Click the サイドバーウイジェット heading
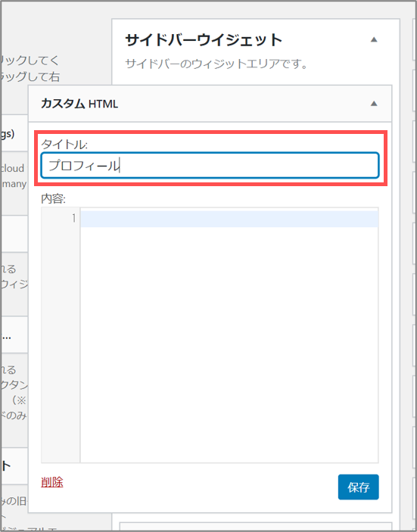 pos(204,40)
